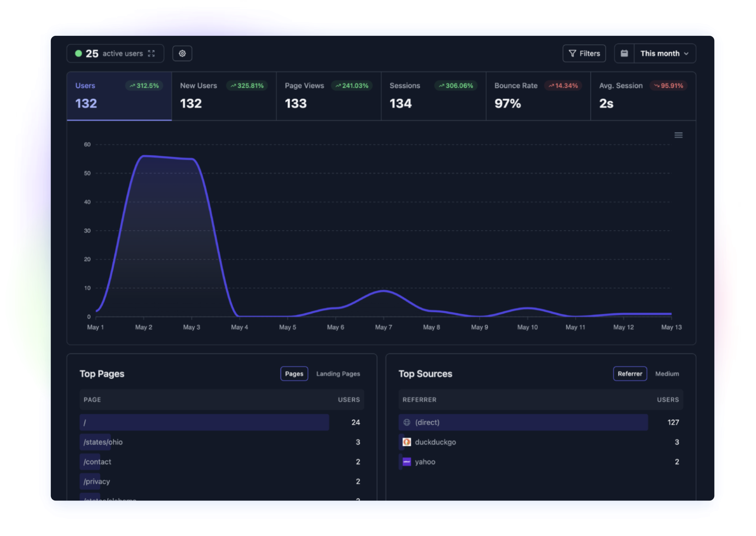Screen dimensions: 756x536
Task: Click the funnel Filters icon
Action: click(572, 53)
